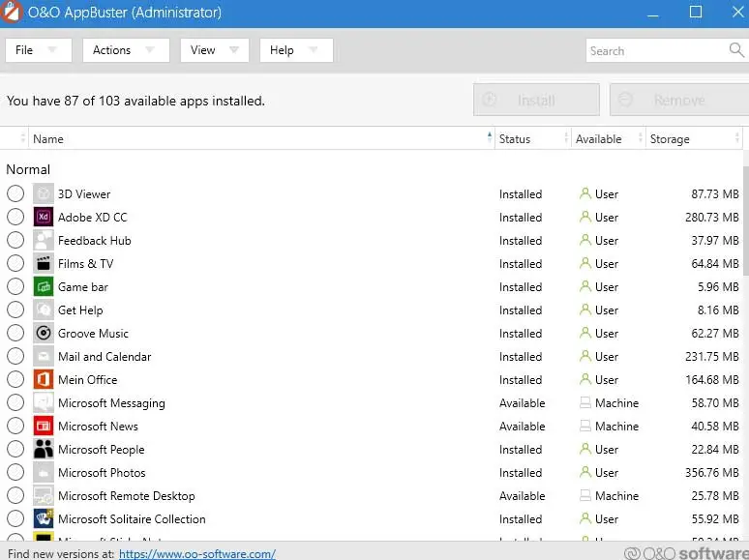Click the green Game bar icon
The height and width of the screenshot is (560, 749).
tap(43, 287)
